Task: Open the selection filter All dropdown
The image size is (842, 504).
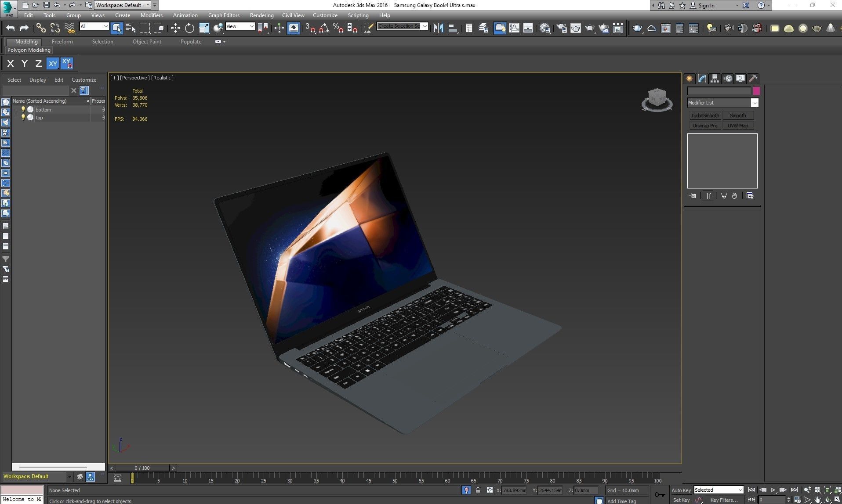Action: (94, 26)
